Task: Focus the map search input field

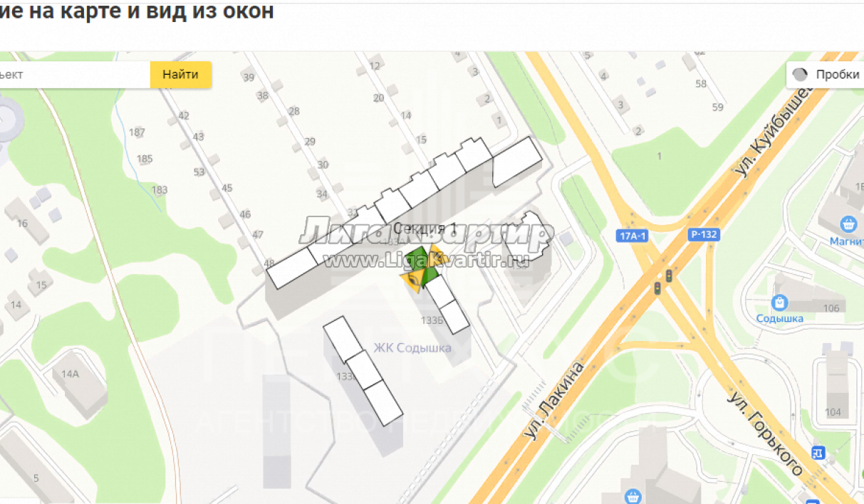Action: pyautogui.click(x=75, y=74)
